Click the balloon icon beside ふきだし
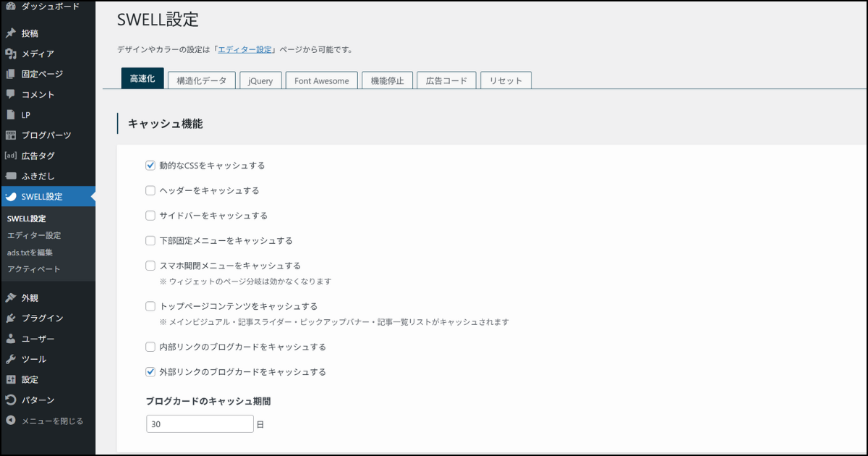 (11, 176)
